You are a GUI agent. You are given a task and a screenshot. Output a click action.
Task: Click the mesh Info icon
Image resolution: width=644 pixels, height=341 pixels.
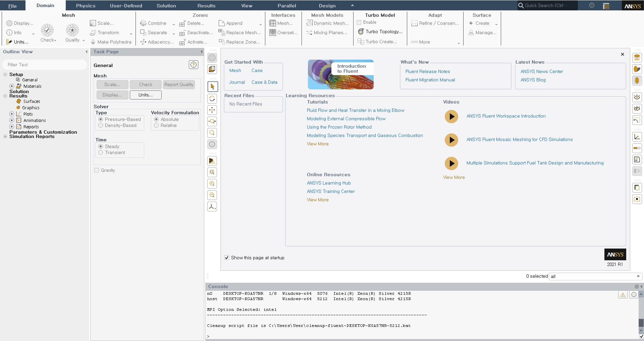click(x=9, y=32)
